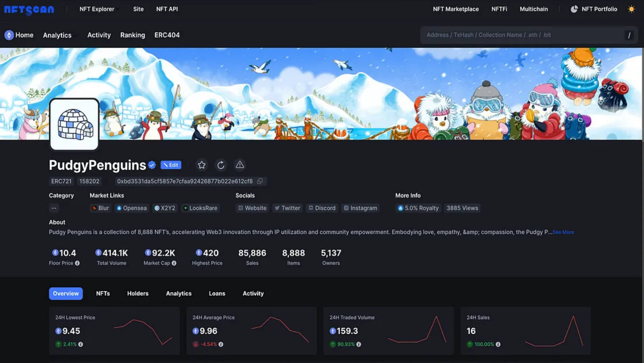The image size is (644, 363).
Task: Click the info icon beside 2.41% change
Action: 81,344
